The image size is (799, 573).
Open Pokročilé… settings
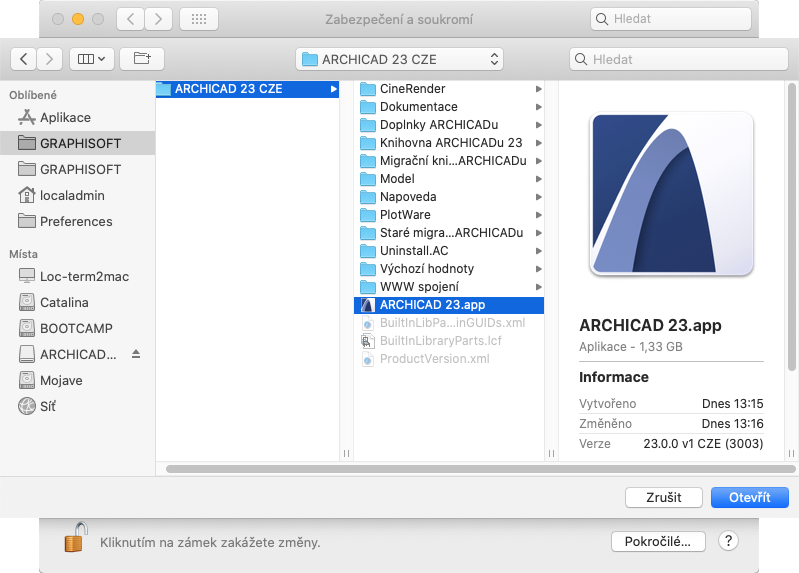658,541
